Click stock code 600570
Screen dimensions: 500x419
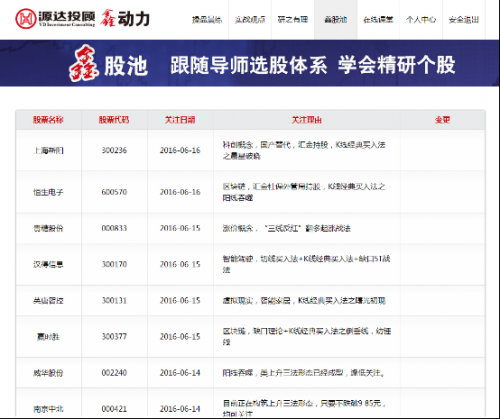click(x=114, y=192)
